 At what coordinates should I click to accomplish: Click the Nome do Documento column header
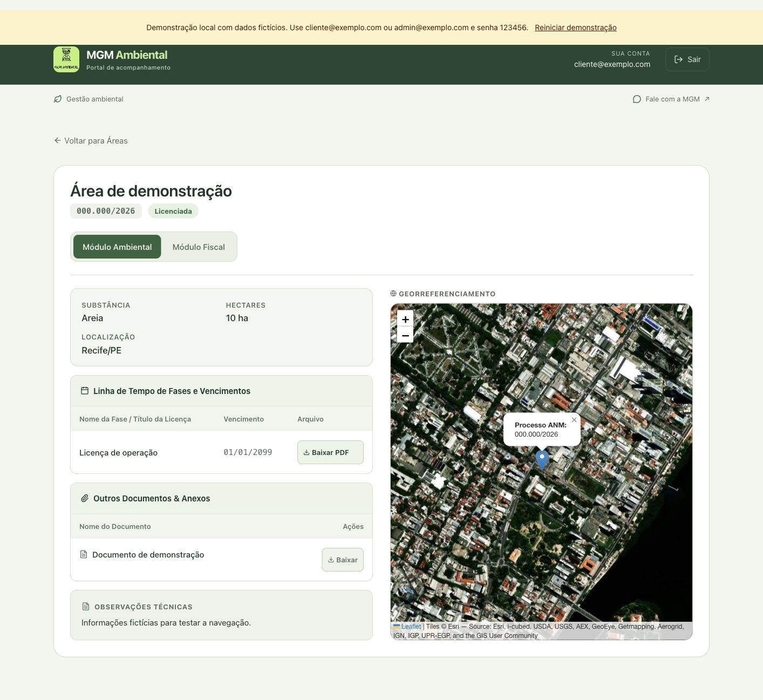[115, 526]
